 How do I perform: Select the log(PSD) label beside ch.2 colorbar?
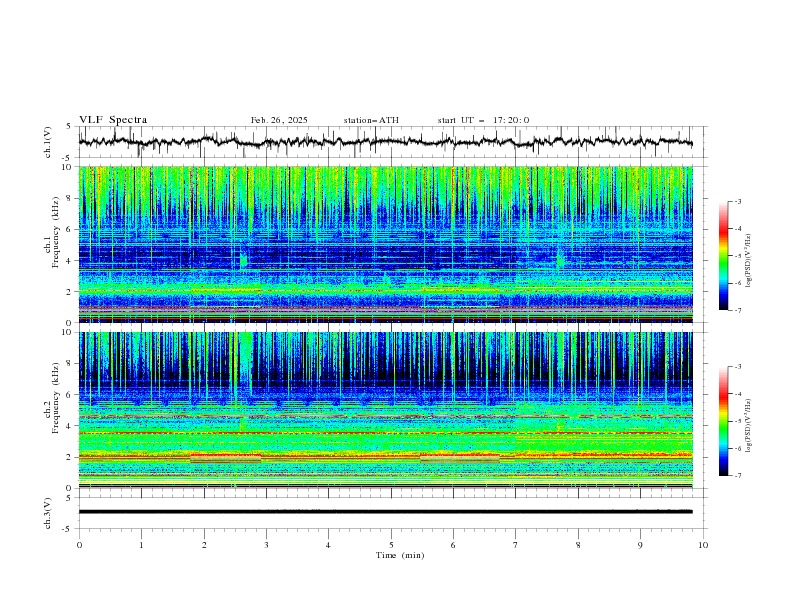(750, 425)
